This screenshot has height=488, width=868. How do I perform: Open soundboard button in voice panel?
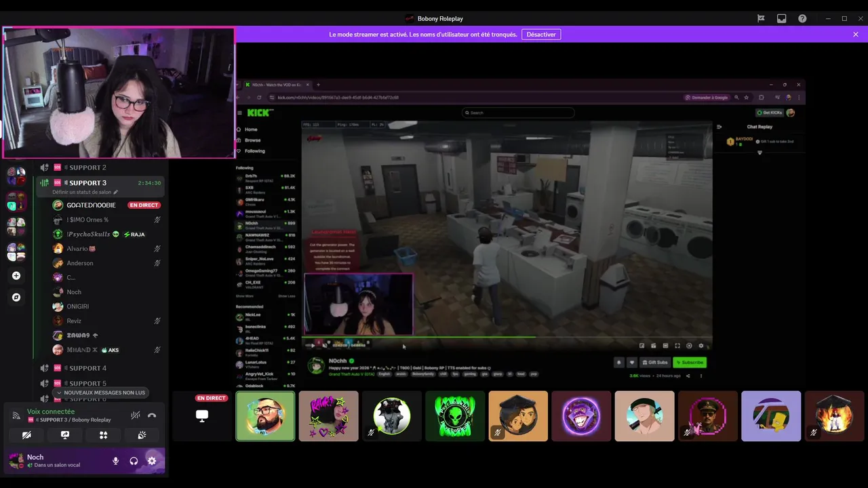[x=142, y=435]
